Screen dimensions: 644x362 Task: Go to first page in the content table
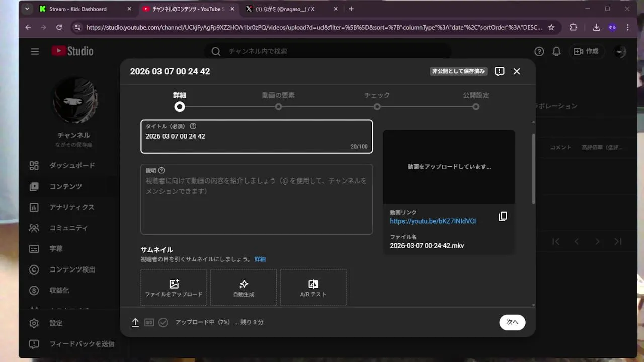[x=556, y=242]
